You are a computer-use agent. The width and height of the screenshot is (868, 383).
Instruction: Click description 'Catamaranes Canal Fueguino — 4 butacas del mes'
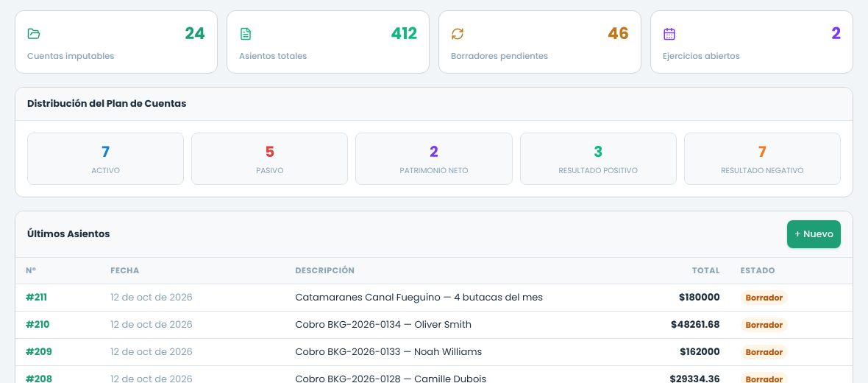(x=419, y=298)
